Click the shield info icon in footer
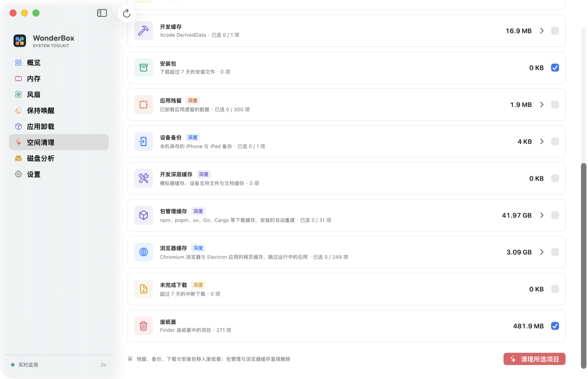This screenshot has height=379, width=588. [130, 359]
